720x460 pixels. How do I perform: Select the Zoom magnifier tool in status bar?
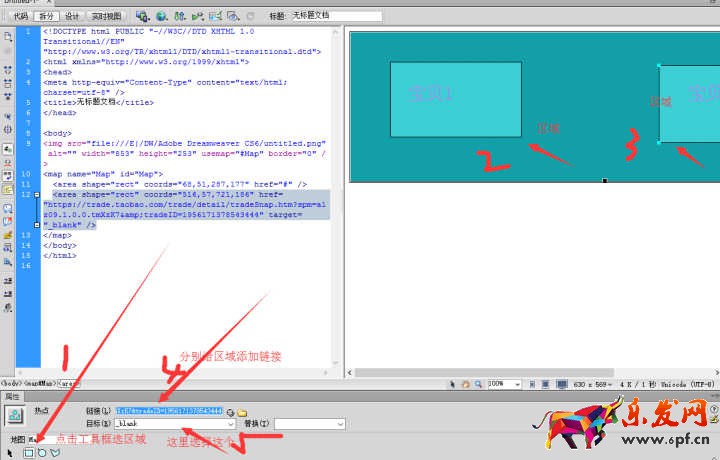click(x=478, y=383)
